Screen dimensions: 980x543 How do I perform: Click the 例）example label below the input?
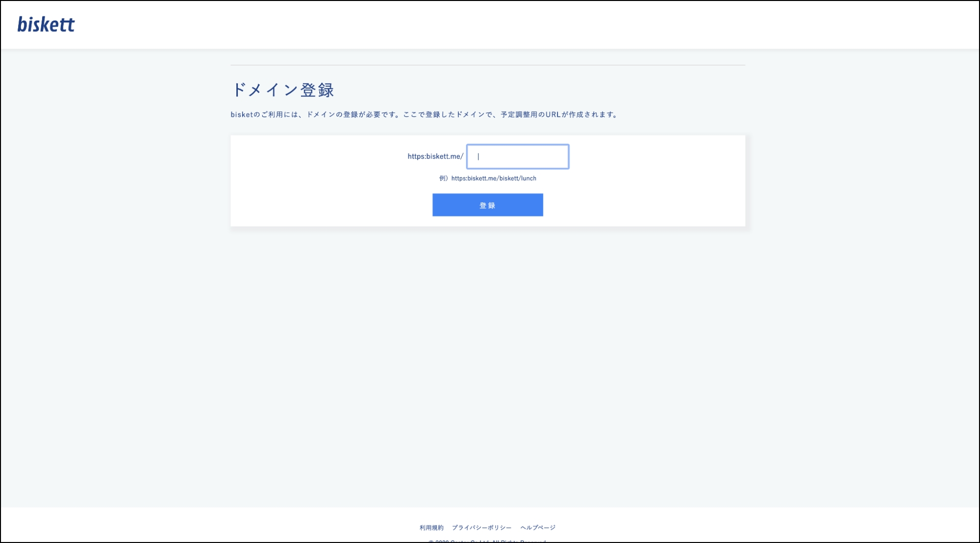(443, 178)
